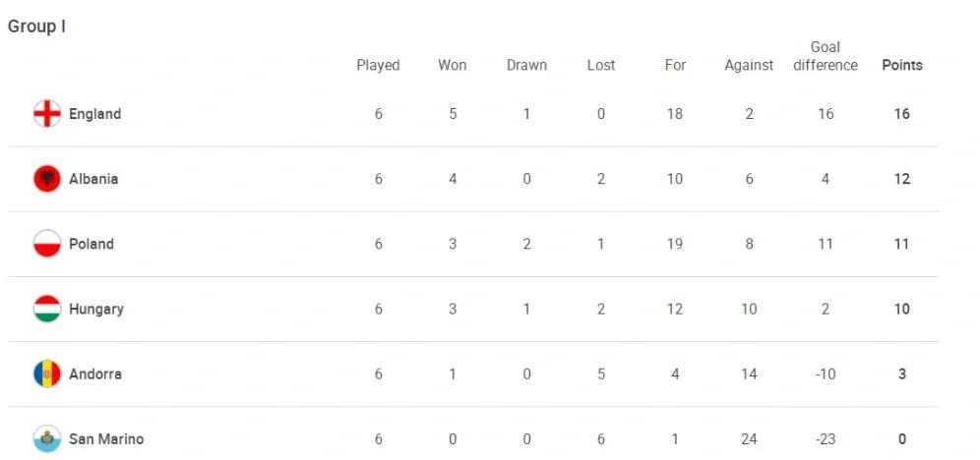Click the Played column header
Image resolution: width=980 pixels, height=460 pixels.
tap(378, 65)
